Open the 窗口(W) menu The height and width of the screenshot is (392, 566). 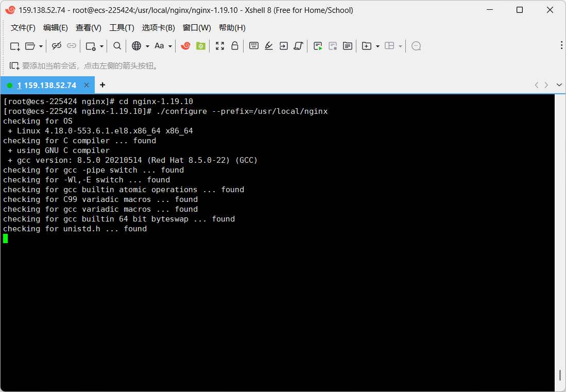(x=197, y=28)
